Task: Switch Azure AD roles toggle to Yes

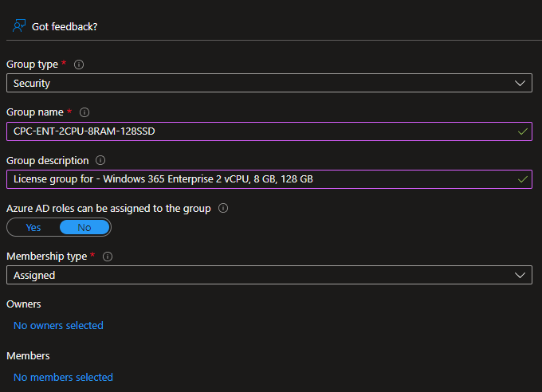Action: tap(33, 227)
